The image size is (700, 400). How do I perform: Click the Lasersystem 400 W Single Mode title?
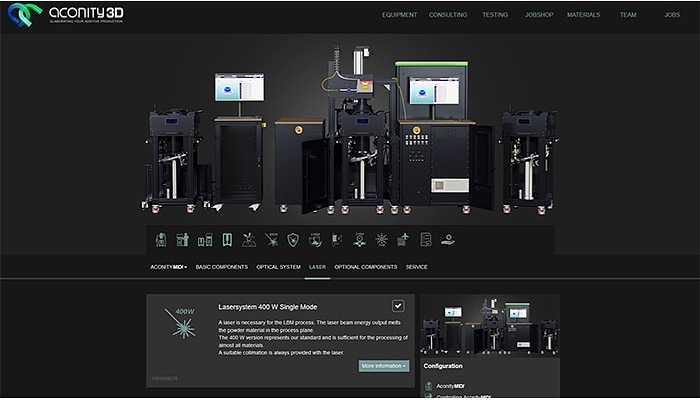(268, 307)
